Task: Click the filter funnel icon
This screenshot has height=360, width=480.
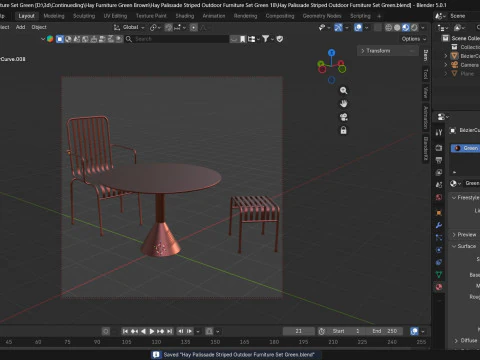Action: tap(265, 39)
